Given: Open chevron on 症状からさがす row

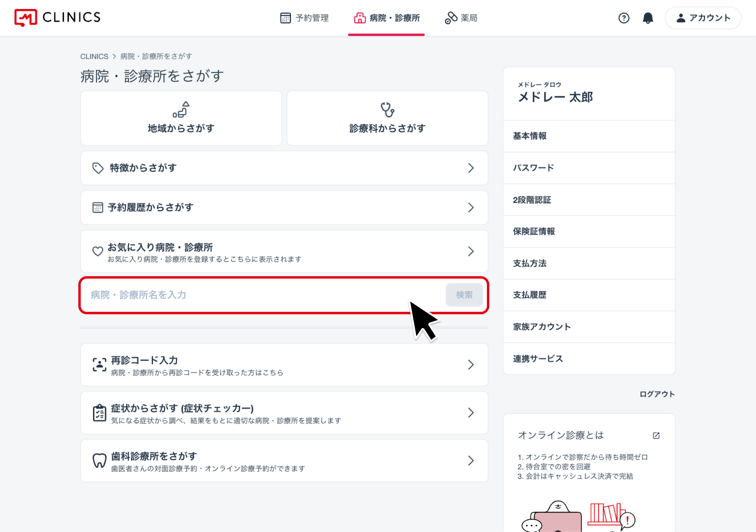Looking at the screenshot, I should (x=471, y=413).
